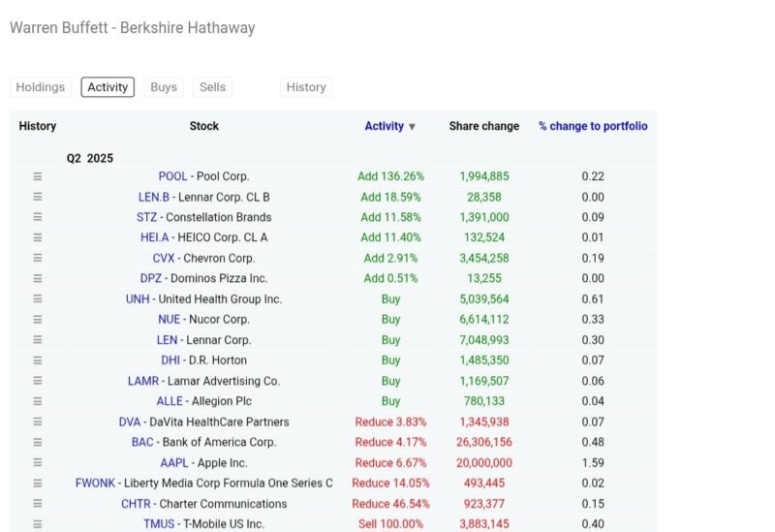Click Sell 100.00% activity value
Screen dimensions: 775x532
tap(390, 524)
